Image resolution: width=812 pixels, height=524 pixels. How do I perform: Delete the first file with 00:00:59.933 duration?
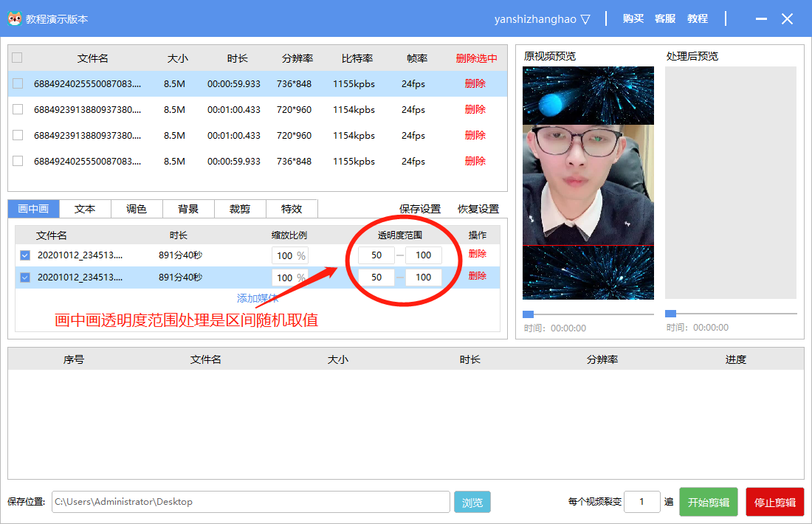click(x=475, y=83)
